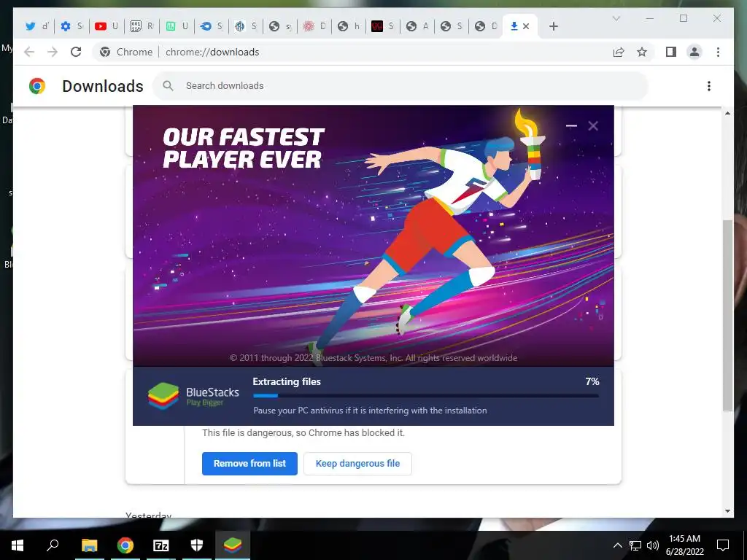Click the BlueStacks logo in installer
Image resolution: width=747 pixels, height=560 pixels.
(x=163, y=396)
